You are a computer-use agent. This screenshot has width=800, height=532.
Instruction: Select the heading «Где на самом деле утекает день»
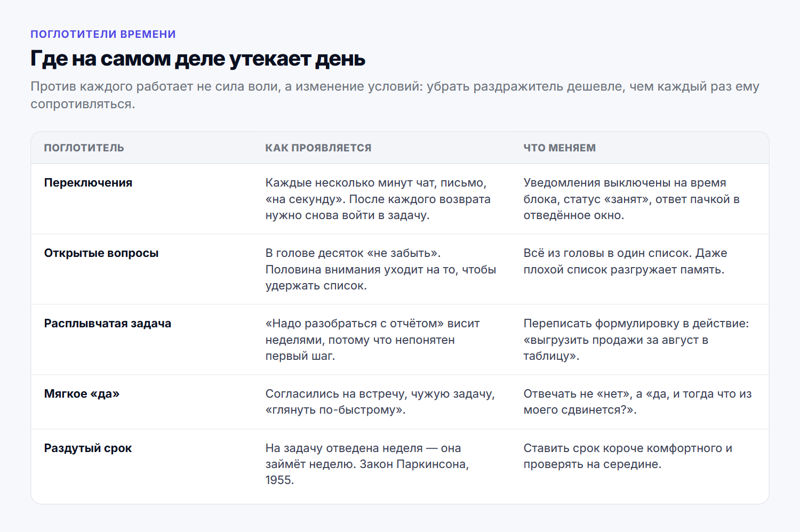click(198, 59)
